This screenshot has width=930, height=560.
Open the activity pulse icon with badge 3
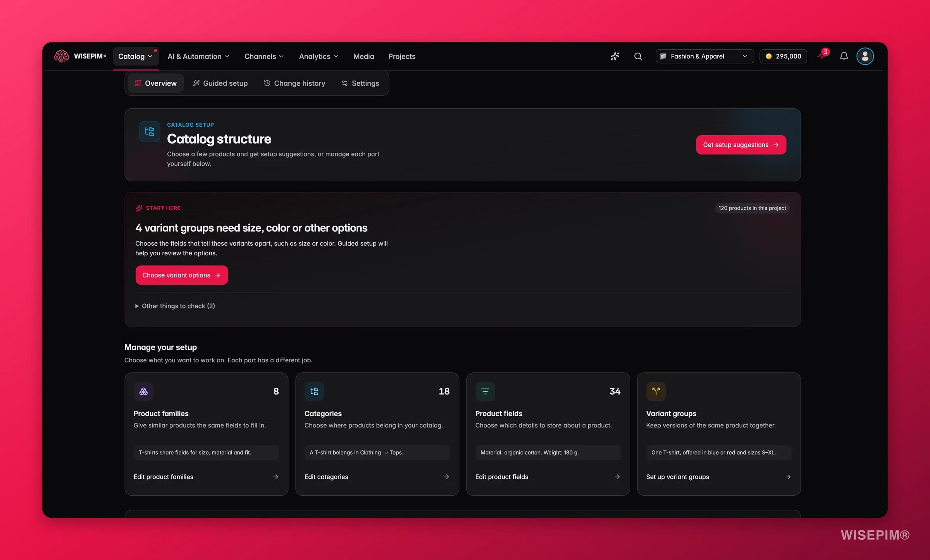coord(823,55)
